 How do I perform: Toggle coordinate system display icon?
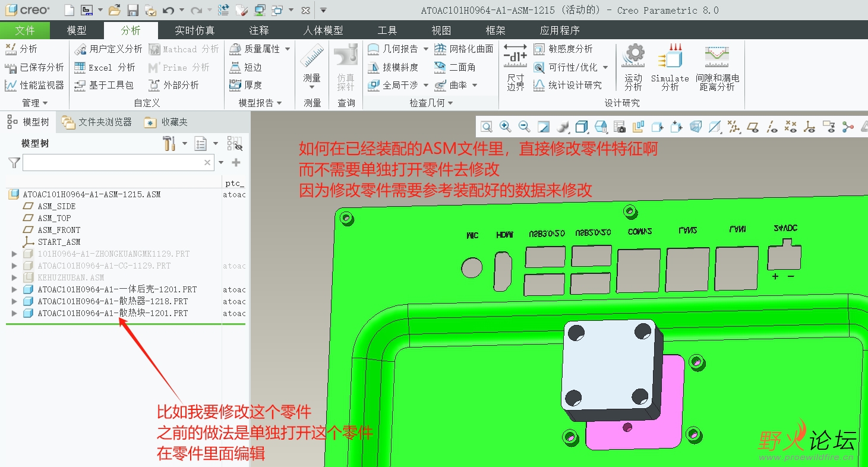[810, 127]
